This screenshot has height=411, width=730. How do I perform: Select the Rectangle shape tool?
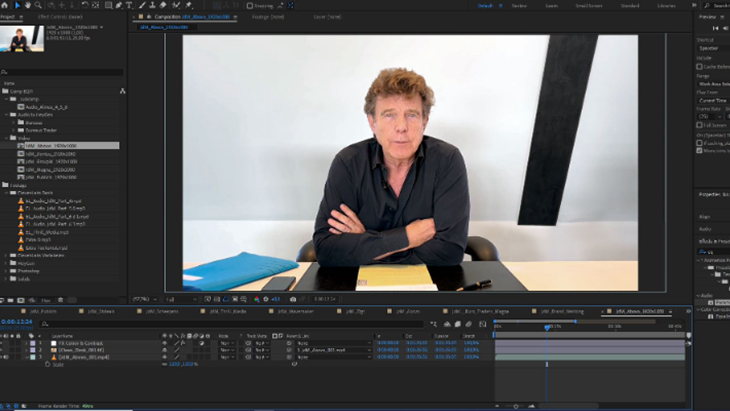tap(108, 5)
